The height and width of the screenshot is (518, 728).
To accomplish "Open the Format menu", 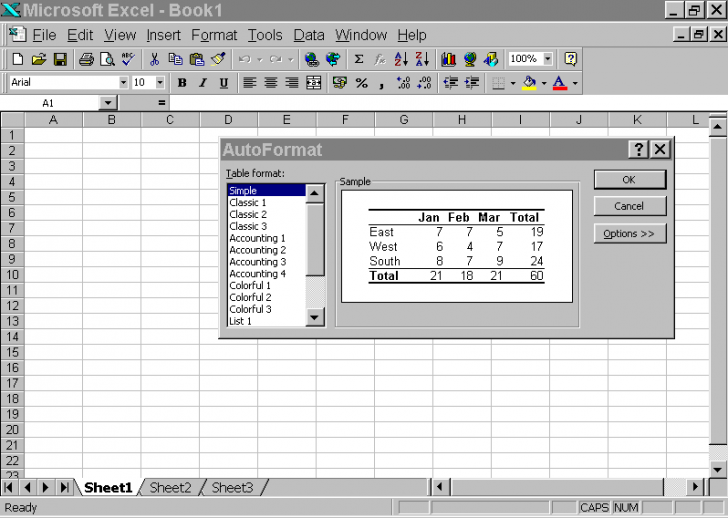I will click(214, 35).
